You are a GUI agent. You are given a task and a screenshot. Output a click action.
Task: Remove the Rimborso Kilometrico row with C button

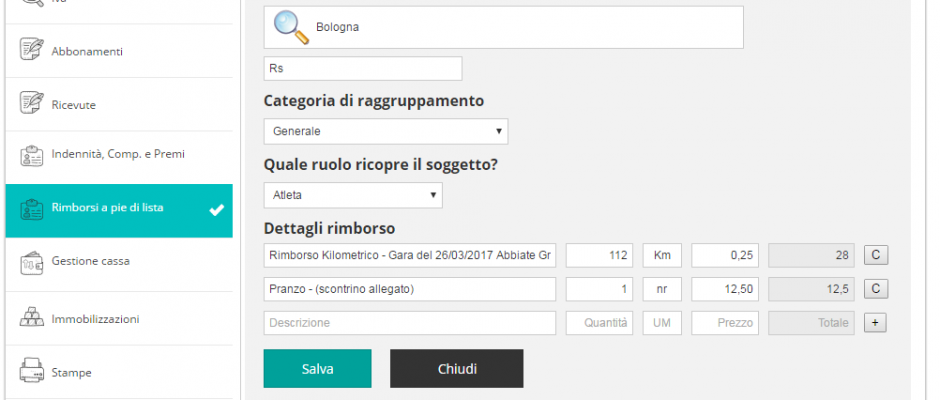pos(876,255)
